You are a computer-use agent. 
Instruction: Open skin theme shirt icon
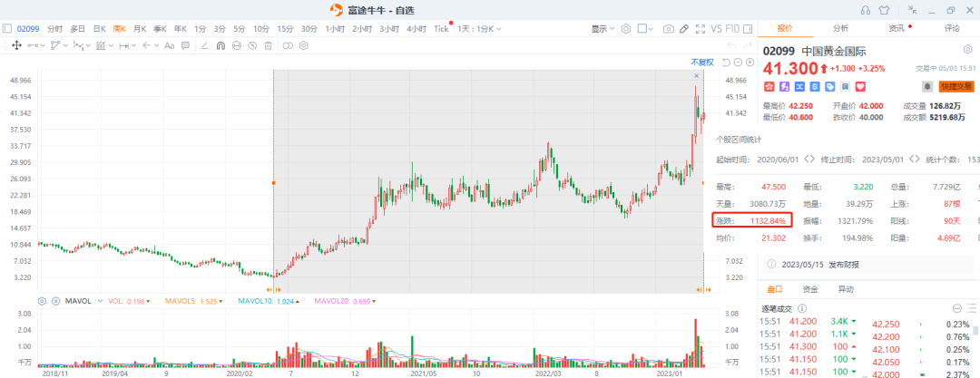(x=884, y=10)
